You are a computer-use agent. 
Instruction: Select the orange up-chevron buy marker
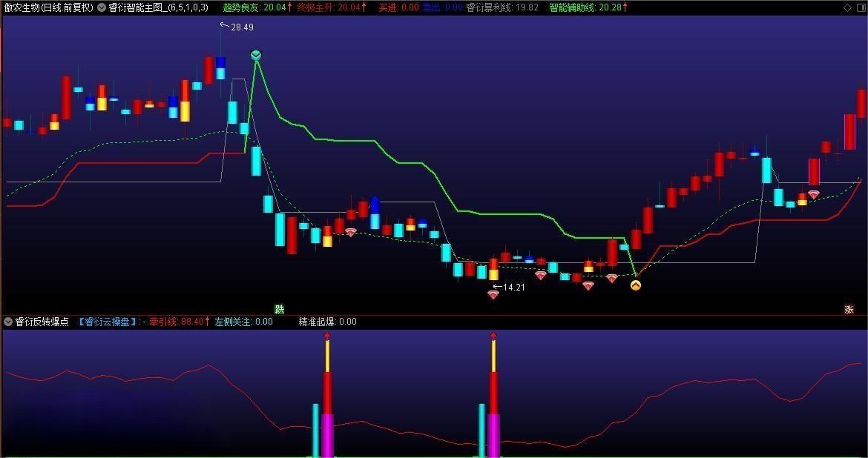pyautogui.click(x=636, y=285)
